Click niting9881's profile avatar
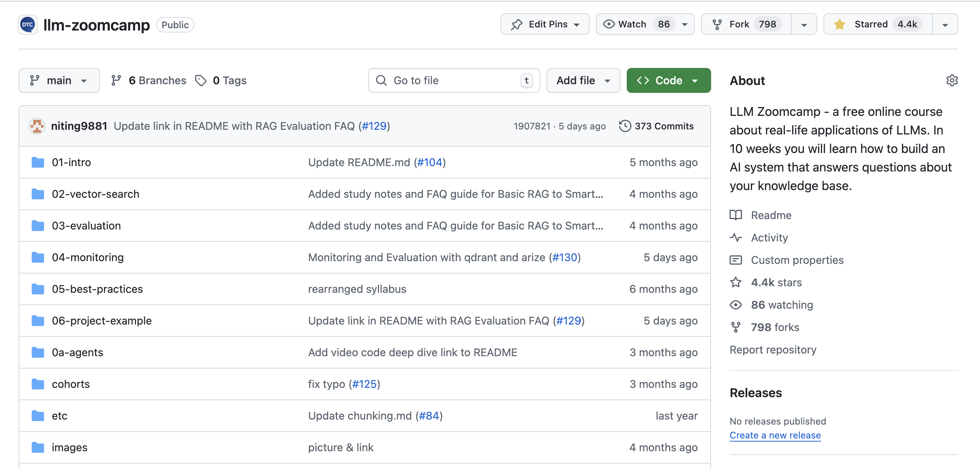The width and height of the screenshot is (980, 469). [37, 126]
